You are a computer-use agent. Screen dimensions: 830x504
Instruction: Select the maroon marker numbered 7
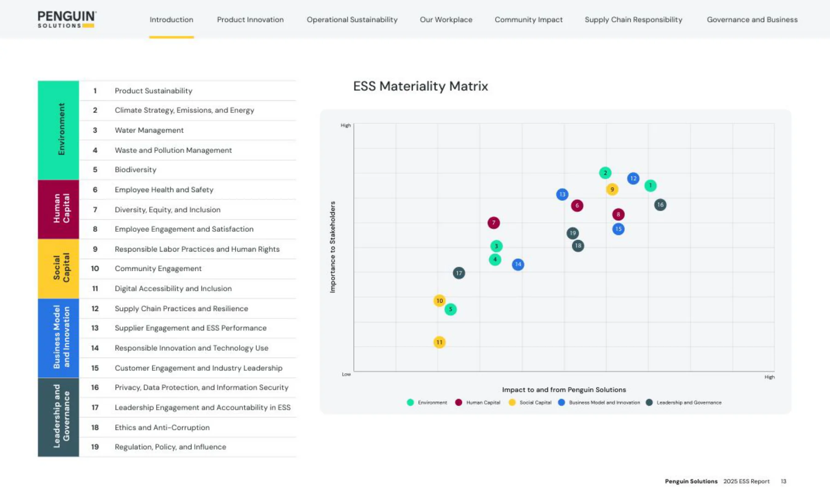(x=493, y=223)
